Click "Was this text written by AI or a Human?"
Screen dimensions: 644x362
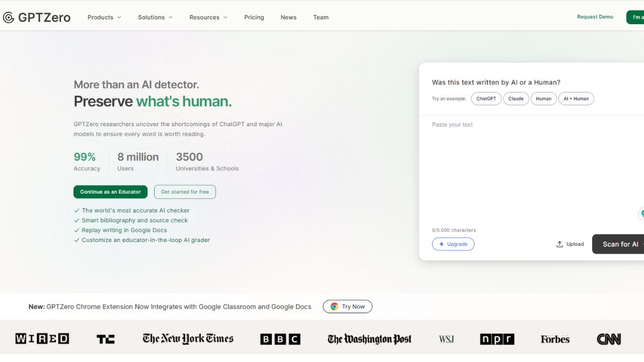click(496, 83)
